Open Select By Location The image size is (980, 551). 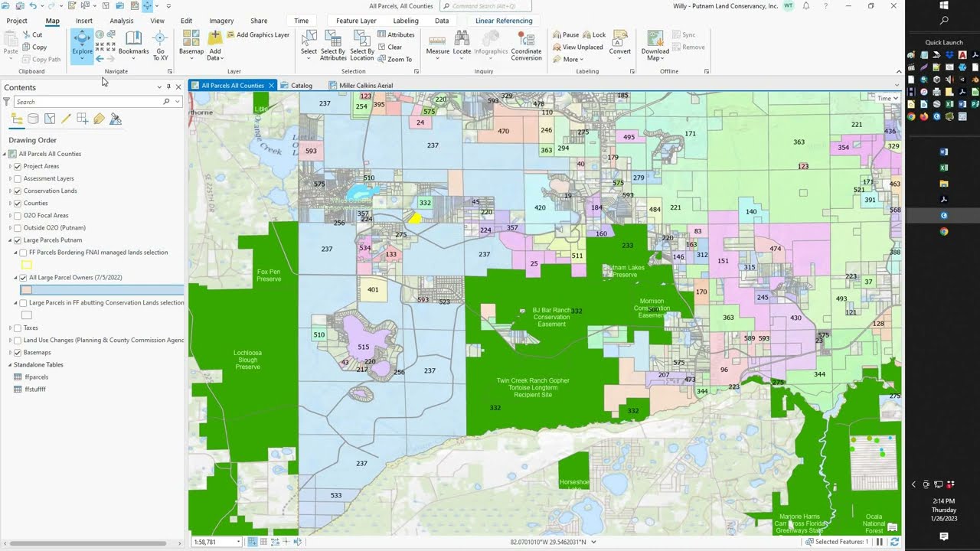pos(362,46)
